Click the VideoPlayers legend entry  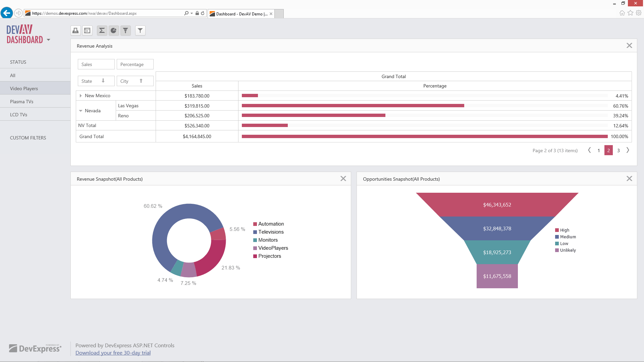(271, 248)
